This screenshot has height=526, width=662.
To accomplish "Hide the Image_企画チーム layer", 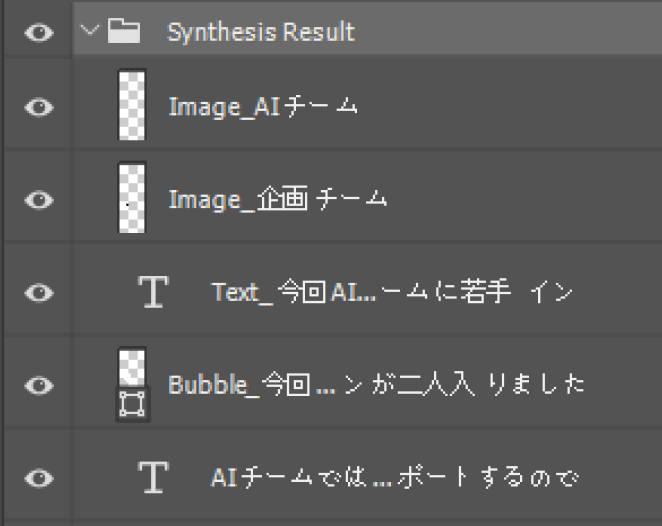I will point(39,200).
